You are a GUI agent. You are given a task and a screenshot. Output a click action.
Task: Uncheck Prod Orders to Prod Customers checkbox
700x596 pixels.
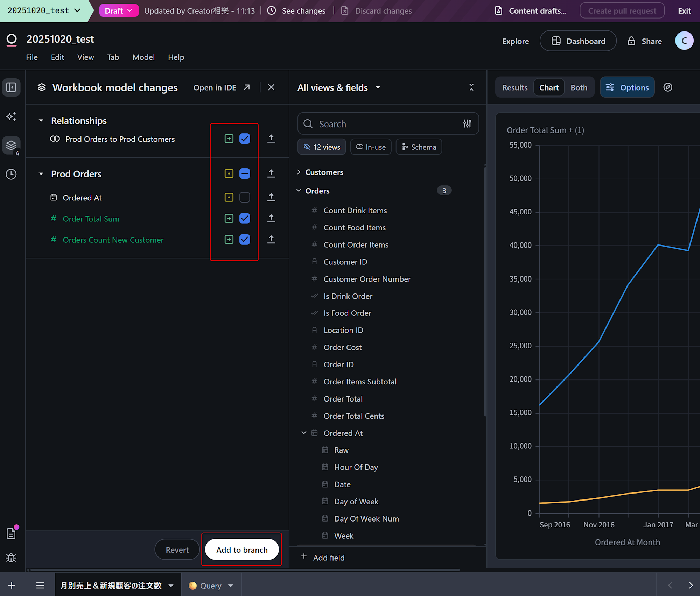point(245,139)
